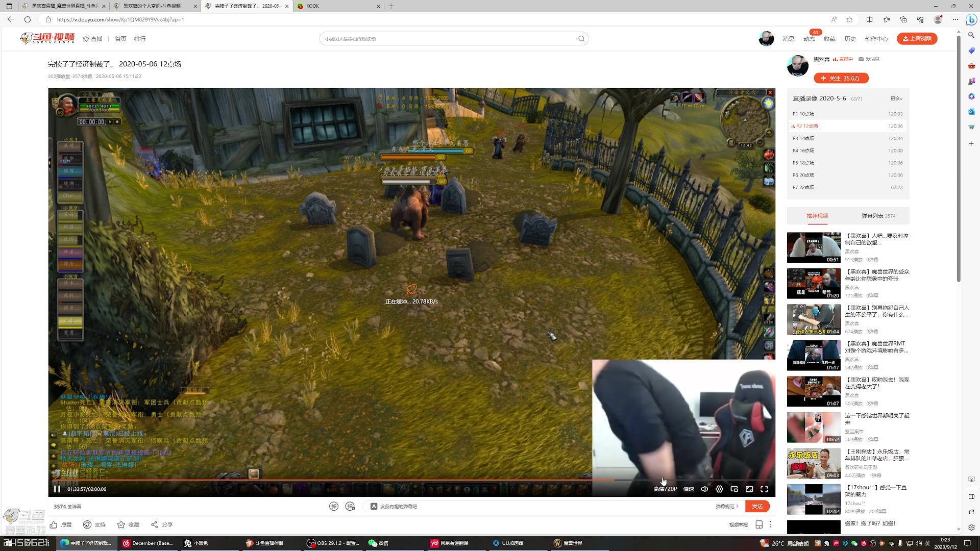Click the 上传视频 upload button
The height and width of the screenshot is (551, 980).
coord(917,38)
